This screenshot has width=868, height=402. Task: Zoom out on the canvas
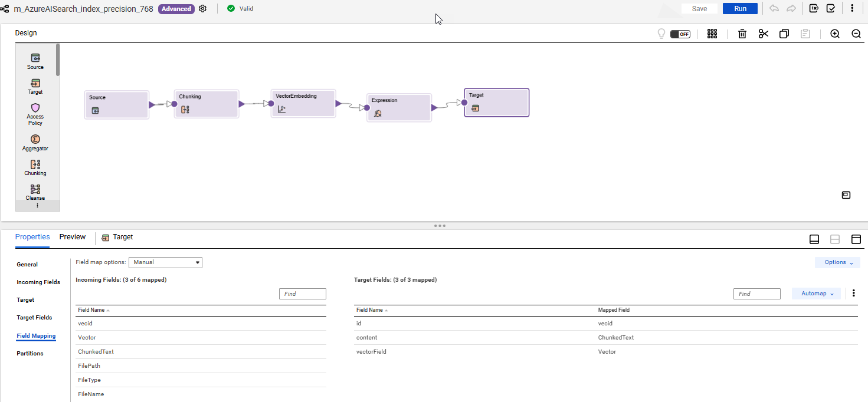tap(856, 34)
